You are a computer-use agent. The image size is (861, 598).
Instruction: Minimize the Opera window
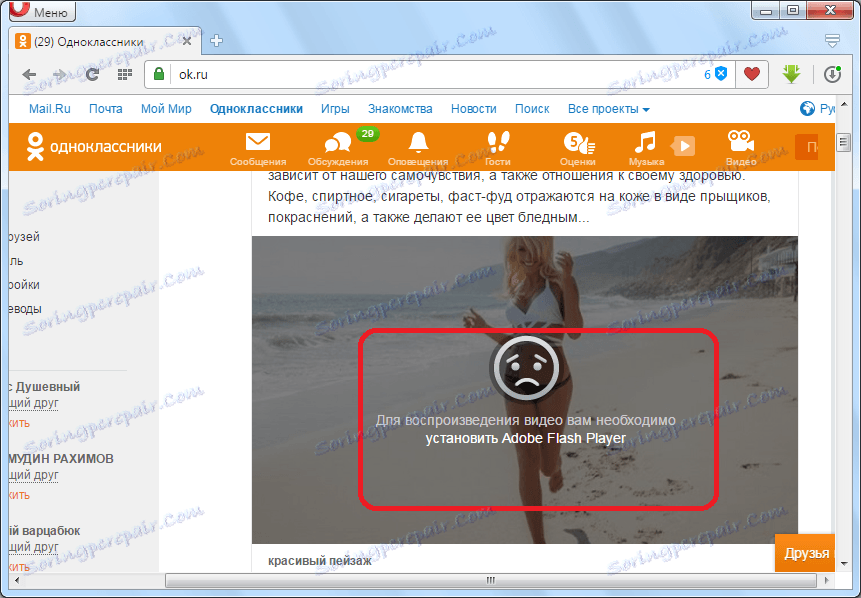tap(767, 10)
